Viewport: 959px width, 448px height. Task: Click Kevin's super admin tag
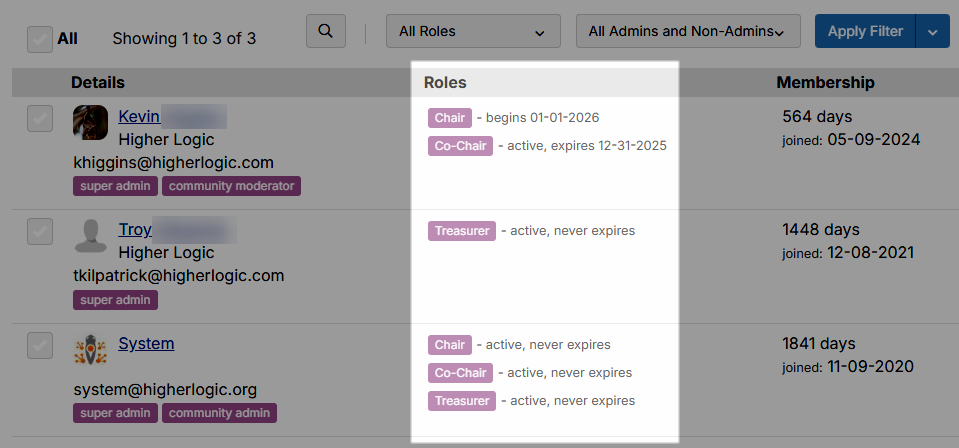pyautogui.click(x=116, y=186)
